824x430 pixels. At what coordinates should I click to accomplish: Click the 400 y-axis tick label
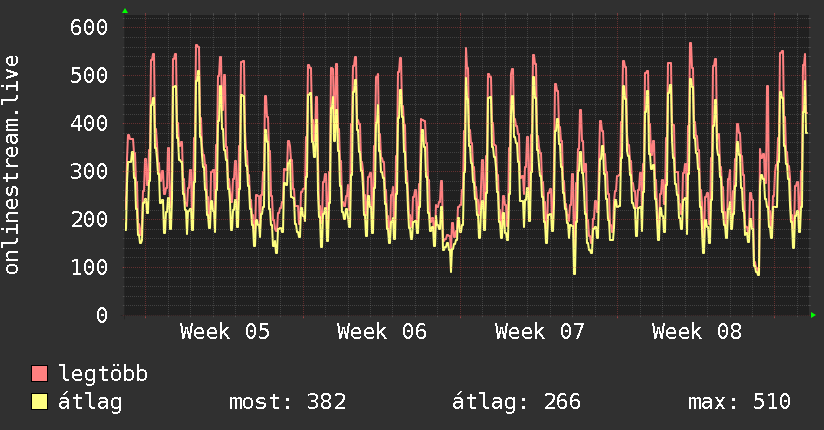click(x=89, y=124)
